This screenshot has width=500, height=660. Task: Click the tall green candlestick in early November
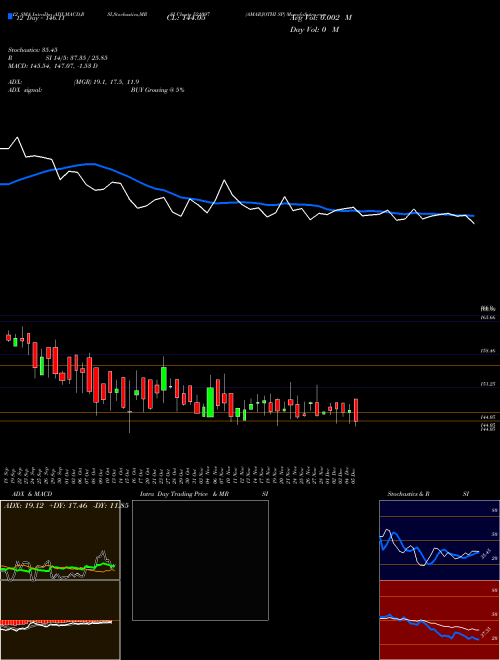[x=210, y=402]
